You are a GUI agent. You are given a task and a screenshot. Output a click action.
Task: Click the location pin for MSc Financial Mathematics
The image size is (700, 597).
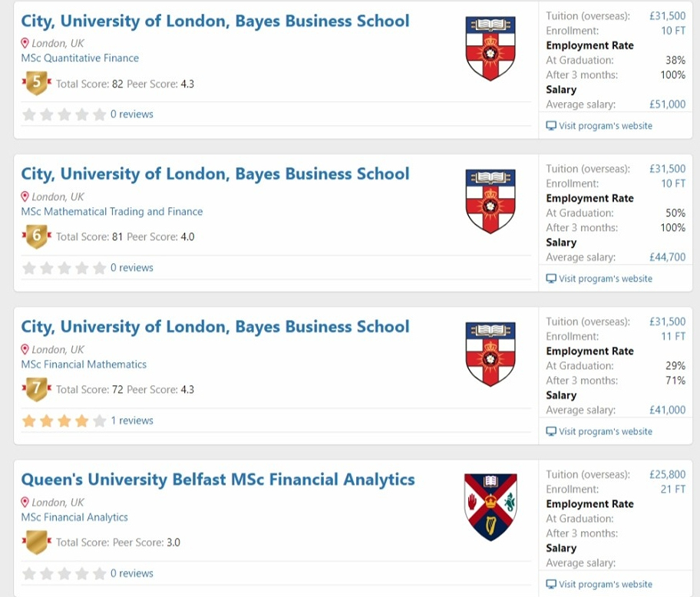(x=25, y=349)
